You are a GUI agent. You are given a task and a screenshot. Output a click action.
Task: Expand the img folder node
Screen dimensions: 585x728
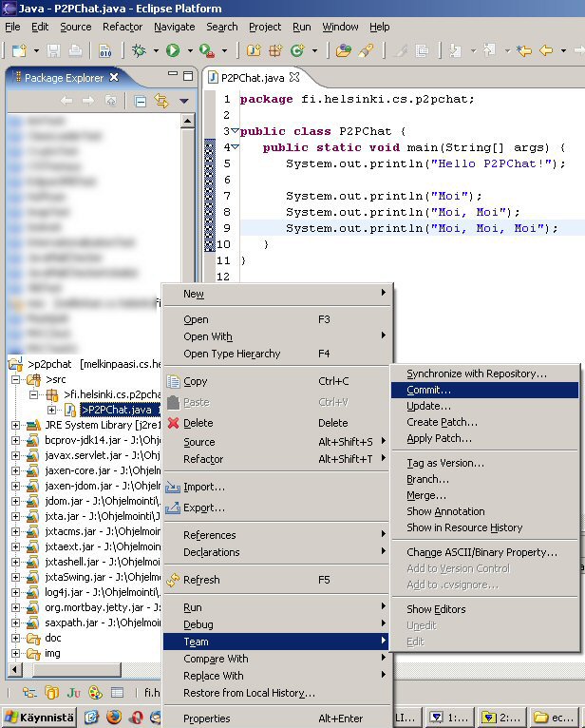tap(16, 653)
